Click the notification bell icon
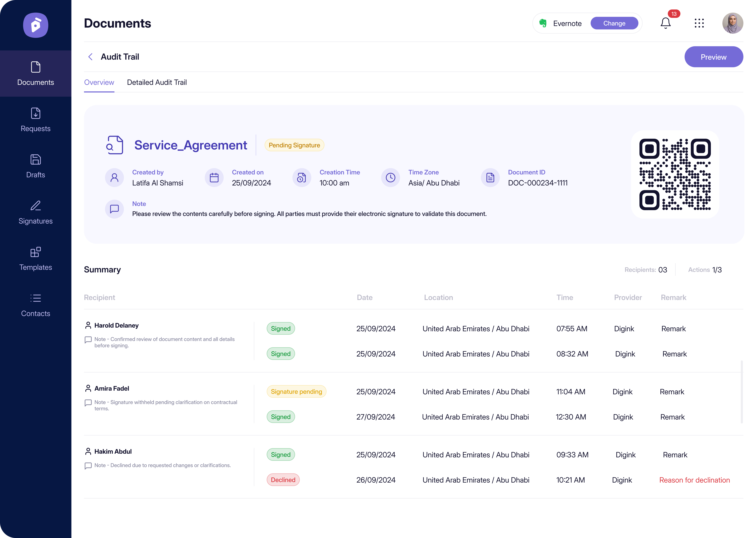756x538 pixels. click(x=665, y=23)
